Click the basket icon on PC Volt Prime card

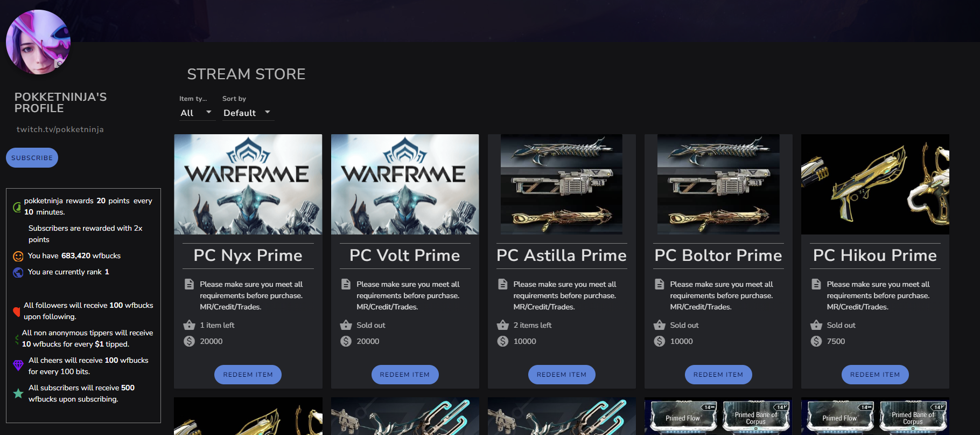[346, 325]
